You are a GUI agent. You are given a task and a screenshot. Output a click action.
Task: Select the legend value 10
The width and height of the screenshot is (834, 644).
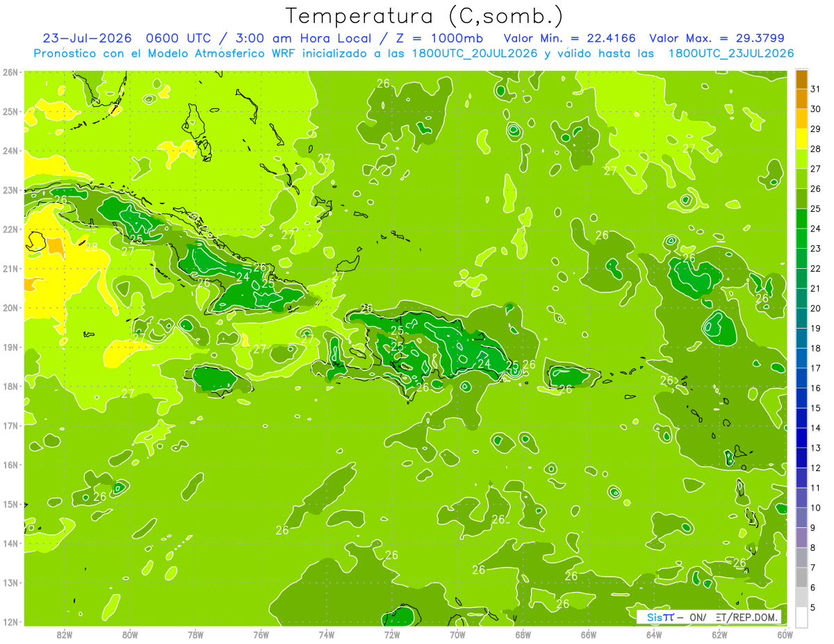(x=816, y=508)
